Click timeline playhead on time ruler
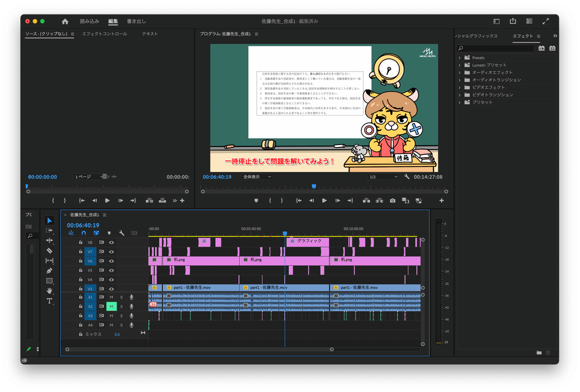This screenshot has width=580, height=392. (x=285, y=233)
